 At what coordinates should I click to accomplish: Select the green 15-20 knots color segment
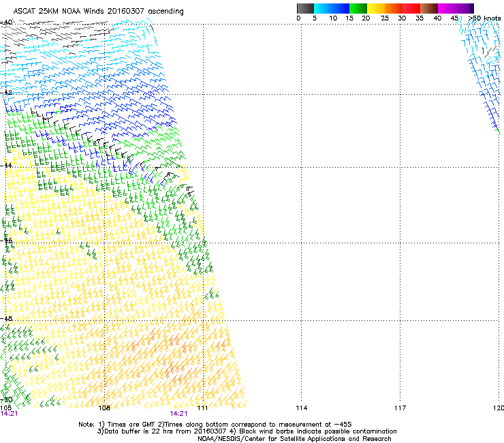coord(358,8)
